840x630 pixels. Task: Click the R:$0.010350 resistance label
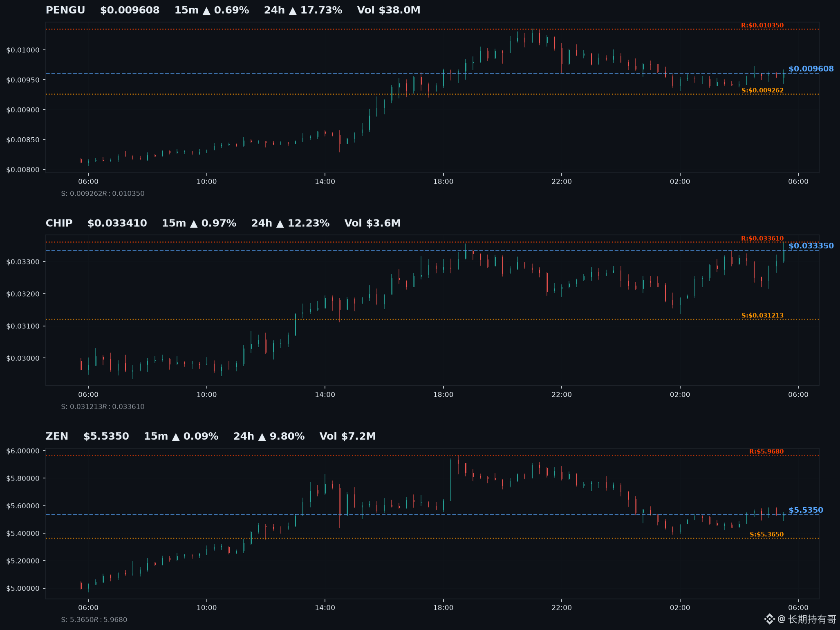click(x=762, y=25)
